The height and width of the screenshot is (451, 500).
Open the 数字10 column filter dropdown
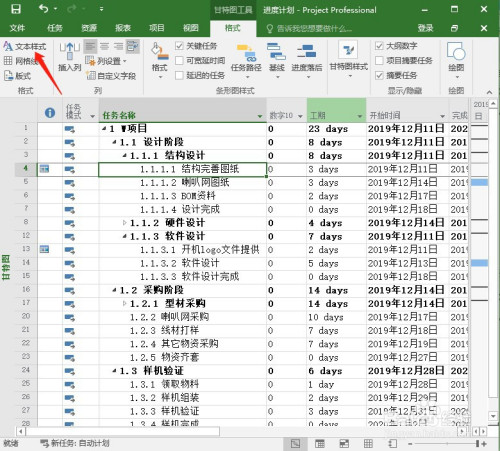click(300, 116)
